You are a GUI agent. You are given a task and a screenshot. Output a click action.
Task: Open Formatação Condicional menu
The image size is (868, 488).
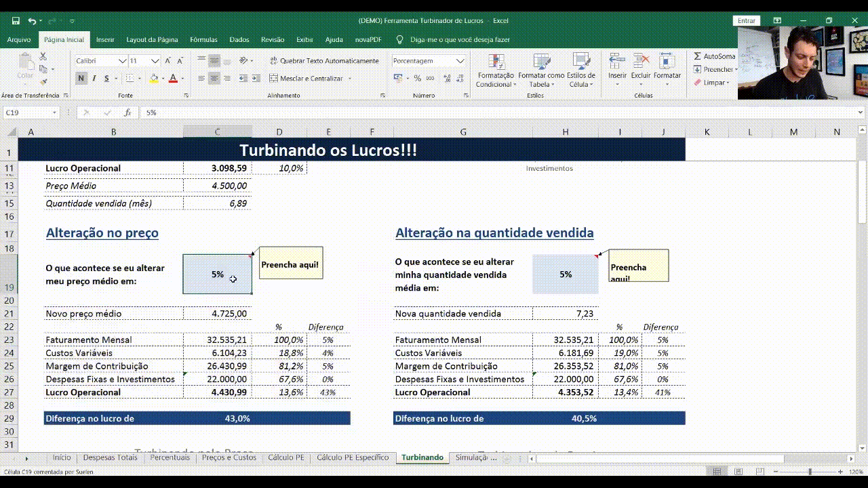tap(495, 71)
